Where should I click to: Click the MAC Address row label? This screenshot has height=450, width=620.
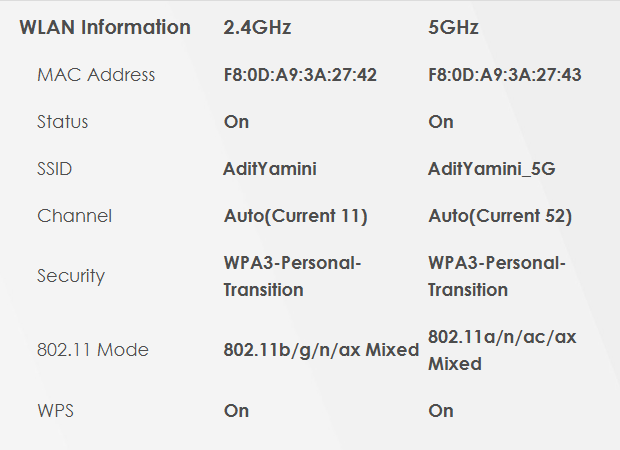96,75
